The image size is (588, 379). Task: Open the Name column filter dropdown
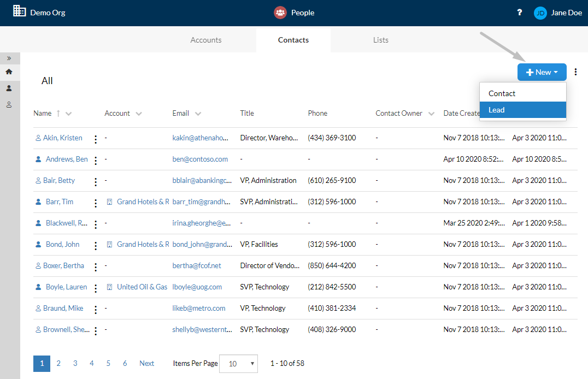click(69, 114)
